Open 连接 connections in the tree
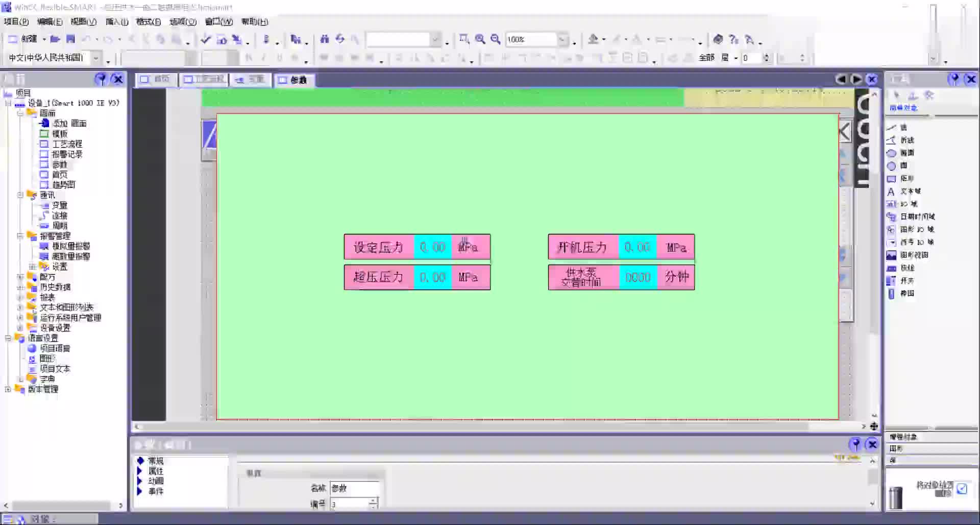This screenshot has height=525, width=980. point(54,215)
